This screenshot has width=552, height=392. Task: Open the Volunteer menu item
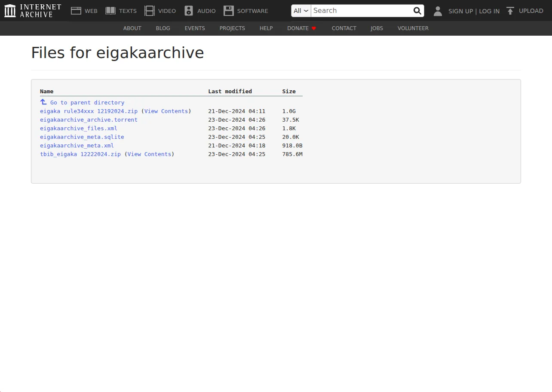click(413, 28)
